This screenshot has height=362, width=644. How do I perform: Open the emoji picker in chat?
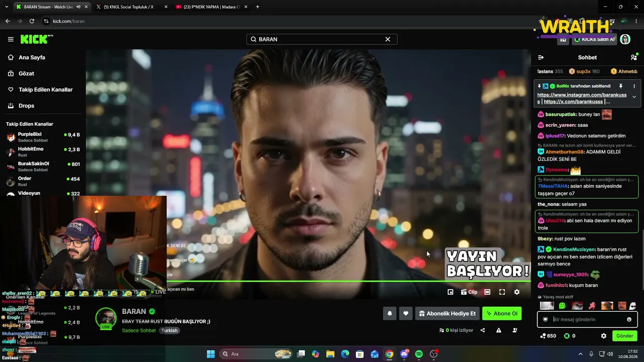tap(629, 319)
